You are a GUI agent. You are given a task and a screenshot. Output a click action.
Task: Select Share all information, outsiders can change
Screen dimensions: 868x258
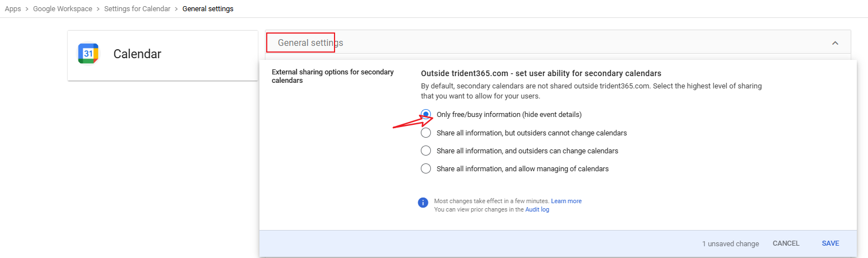[x=426, y=151]
